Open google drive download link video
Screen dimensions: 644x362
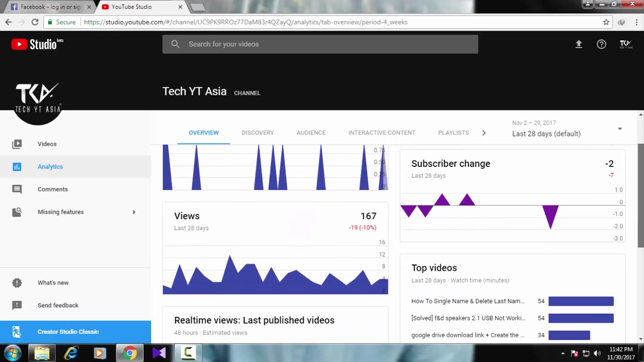tap(468, 335)
